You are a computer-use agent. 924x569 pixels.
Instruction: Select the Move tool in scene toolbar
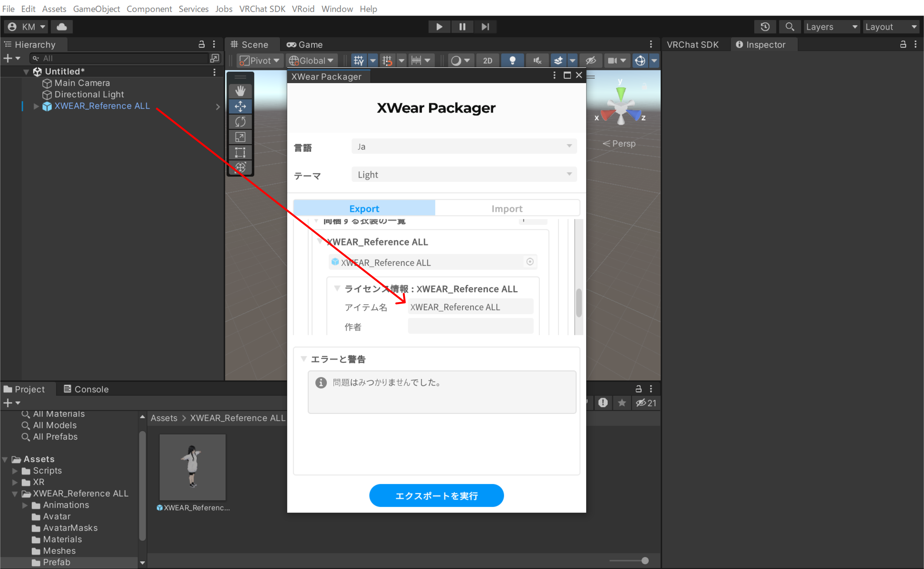240,106
